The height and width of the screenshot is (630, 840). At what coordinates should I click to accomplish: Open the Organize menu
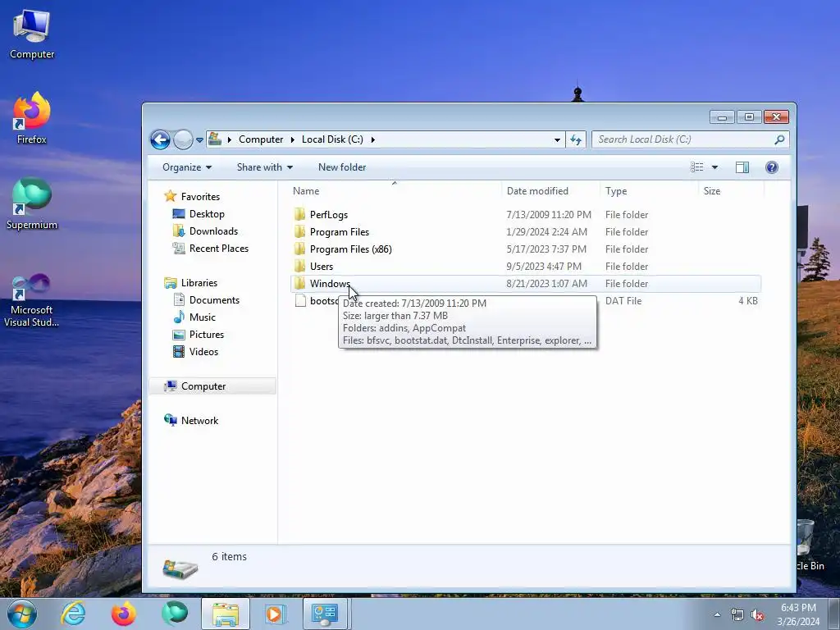click(187, 167)
